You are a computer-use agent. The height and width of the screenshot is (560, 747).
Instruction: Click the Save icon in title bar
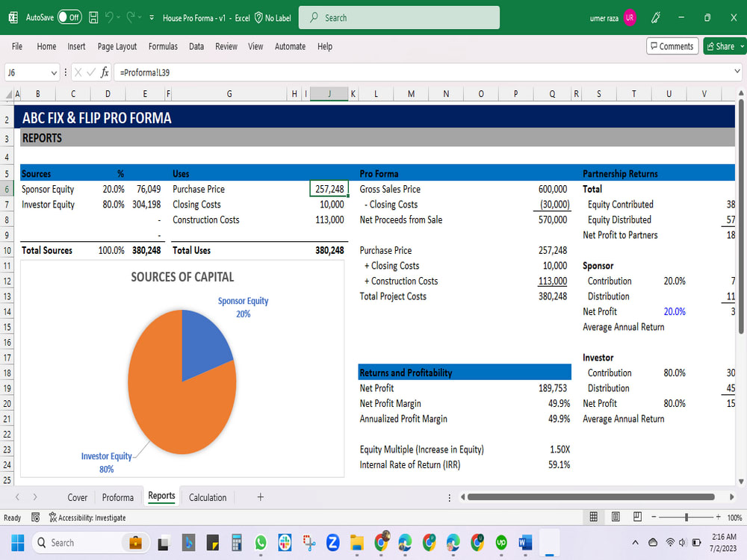pyautogui.click(x=93, y=18)
